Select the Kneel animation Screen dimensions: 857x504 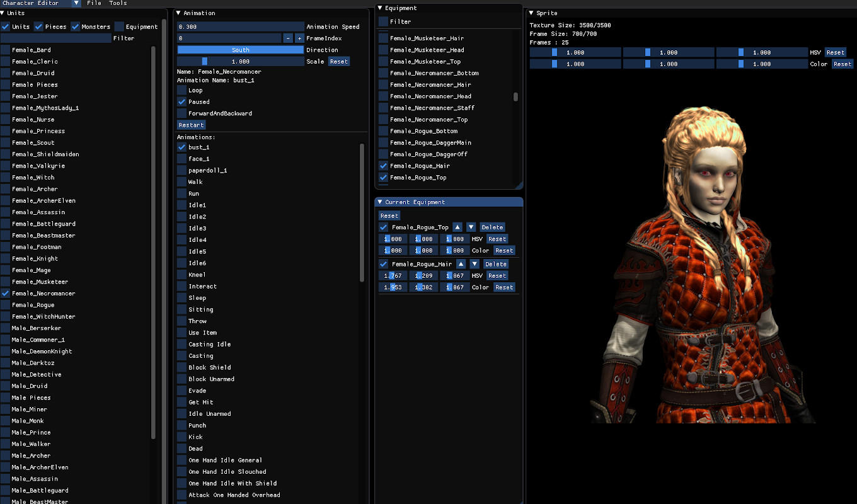point(197,275)
